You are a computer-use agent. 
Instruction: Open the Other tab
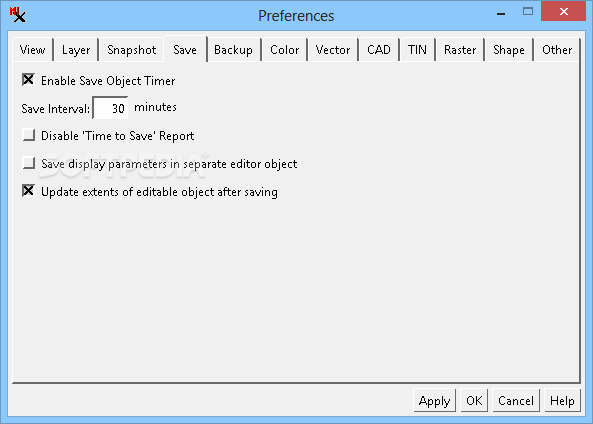[557, 50]
